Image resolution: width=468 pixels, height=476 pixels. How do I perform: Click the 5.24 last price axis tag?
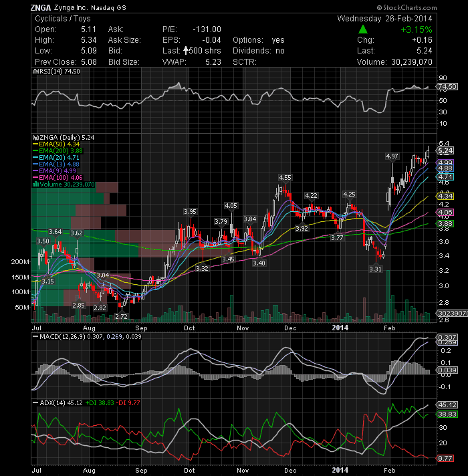pyautogui.click(x=445, y=151)
